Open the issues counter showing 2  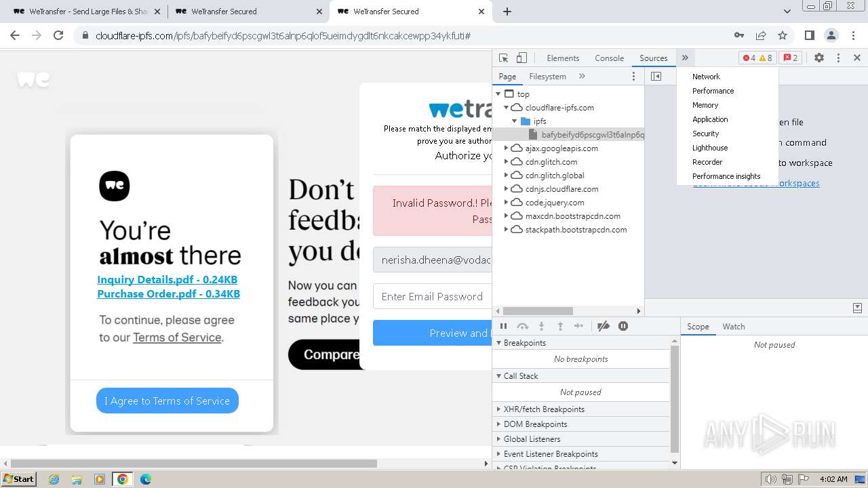coord(791,58)
